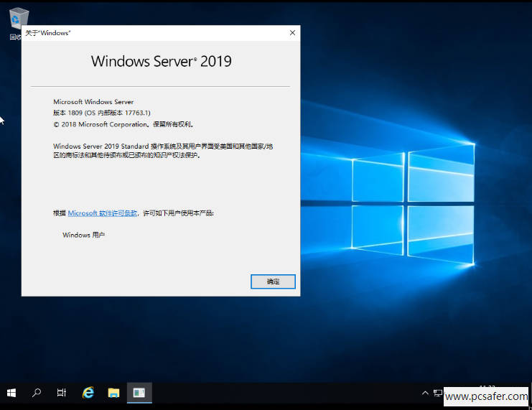Click the version 1809 build number text
The height and width of the screenshot is (410, 532).
click(102, 113)
